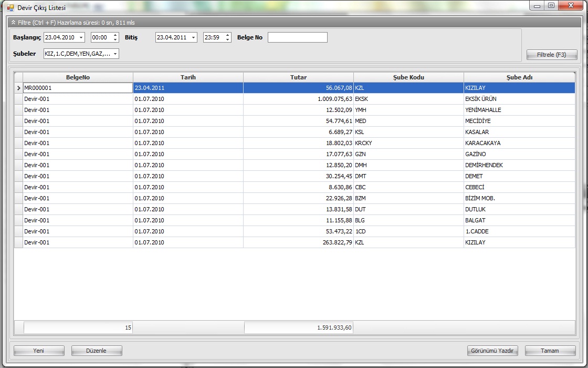Open the Bitiş date dropdown
The width and height of the screenshot is (588, 368).
(193, 37)
